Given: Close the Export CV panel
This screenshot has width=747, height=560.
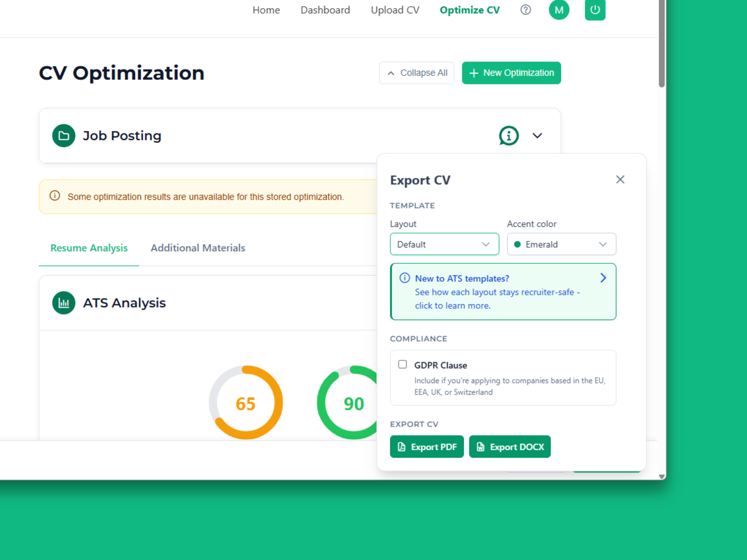Looking at the screenshot, I should click(x=620, y=180).
